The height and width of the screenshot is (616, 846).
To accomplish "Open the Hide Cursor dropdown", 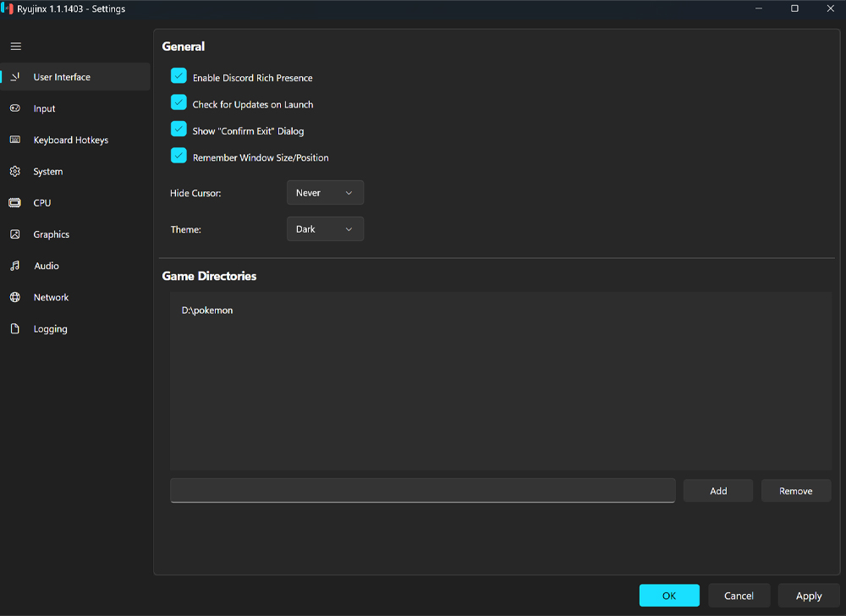I will 325,193.
